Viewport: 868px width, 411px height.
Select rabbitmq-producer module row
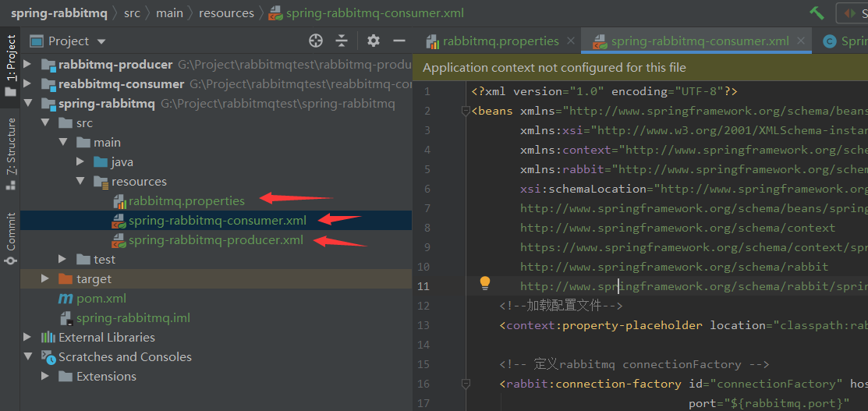pyautogui.click(x=216, y=65)
